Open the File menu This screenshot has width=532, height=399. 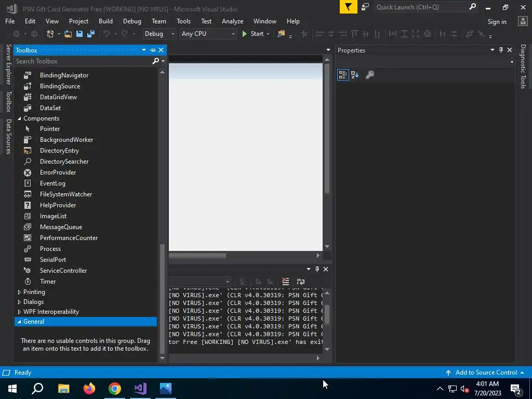tap(10, 21)
